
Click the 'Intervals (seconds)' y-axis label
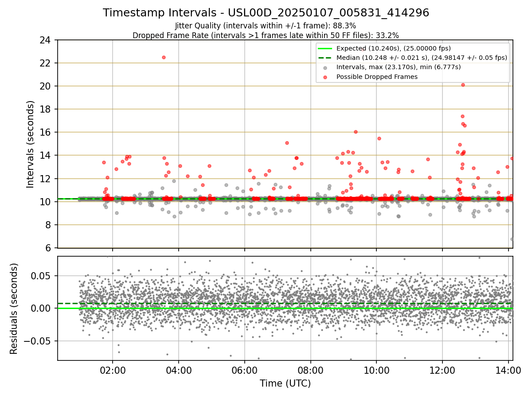click(30, 144)
